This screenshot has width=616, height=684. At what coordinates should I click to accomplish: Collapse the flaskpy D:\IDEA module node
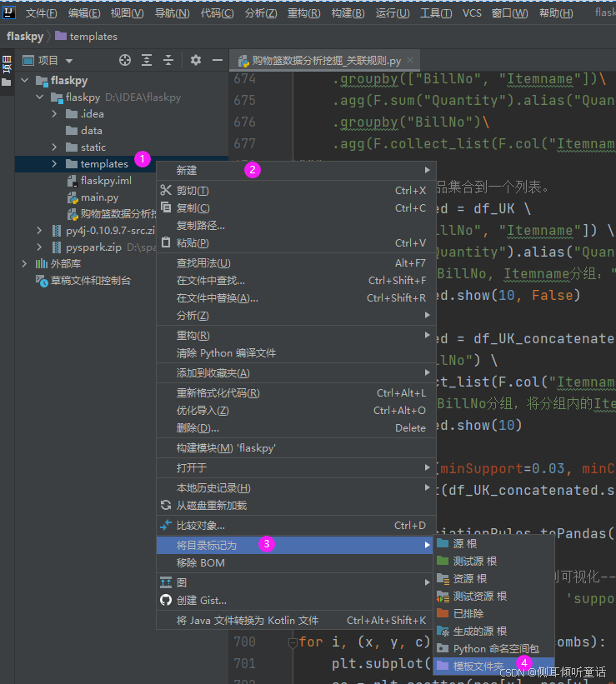pos(40,97)
